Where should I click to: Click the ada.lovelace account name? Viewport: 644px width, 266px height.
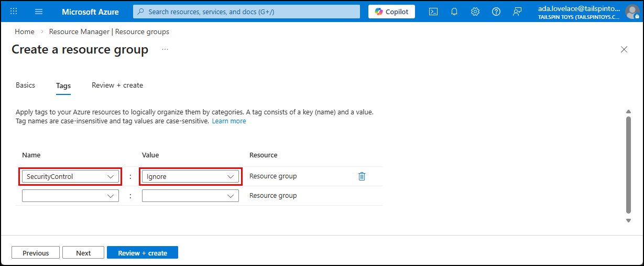click(578, 8)
